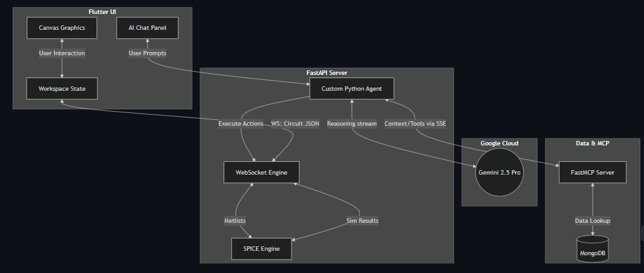Click the Data & MCP group title
Image resolution: width=644 pixels, height=273 pixels.
tap(593, 143)
